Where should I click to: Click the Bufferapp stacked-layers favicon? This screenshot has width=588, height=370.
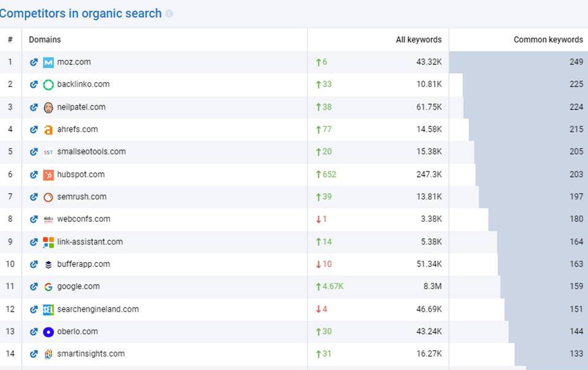[x=48, y=264]
